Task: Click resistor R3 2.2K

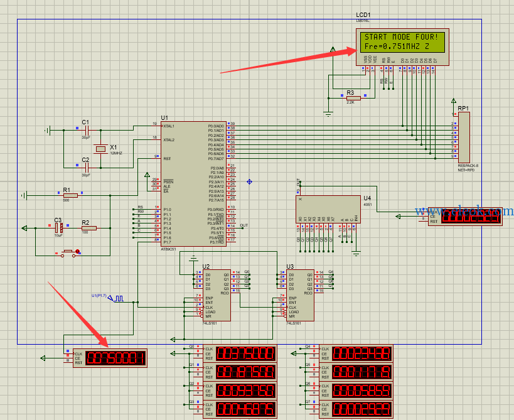Action: click(353, 98)
